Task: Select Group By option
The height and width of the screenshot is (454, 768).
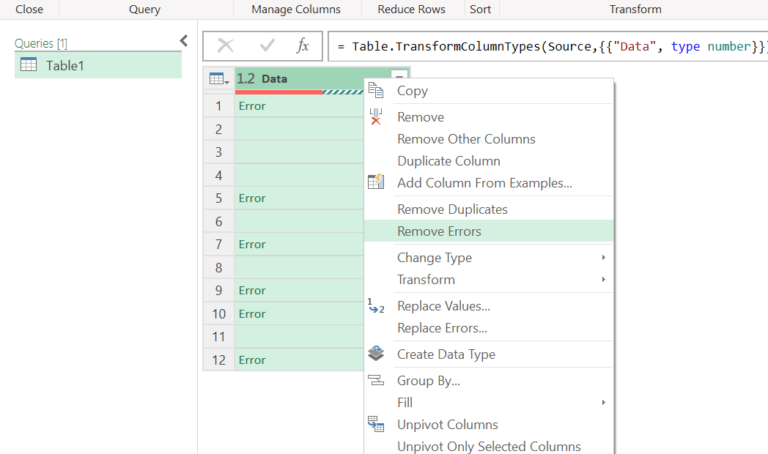Action: 489,381
